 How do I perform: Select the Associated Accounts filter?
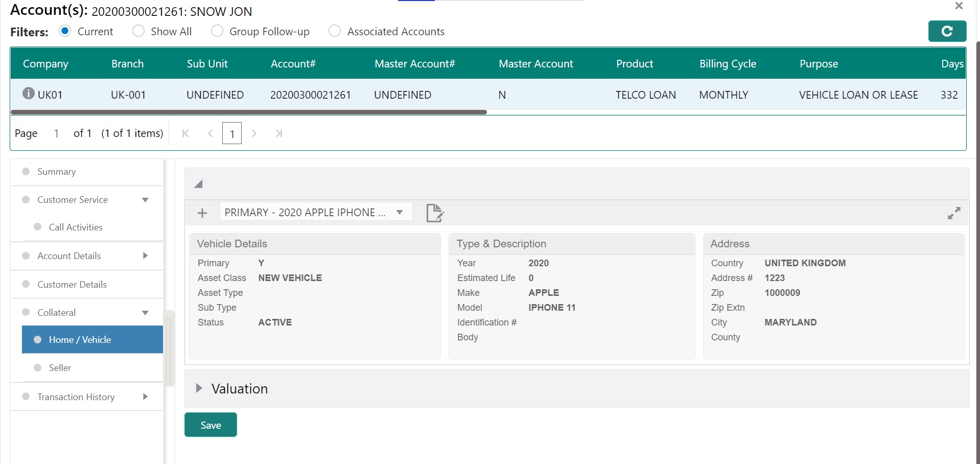[x=335, y=31]
